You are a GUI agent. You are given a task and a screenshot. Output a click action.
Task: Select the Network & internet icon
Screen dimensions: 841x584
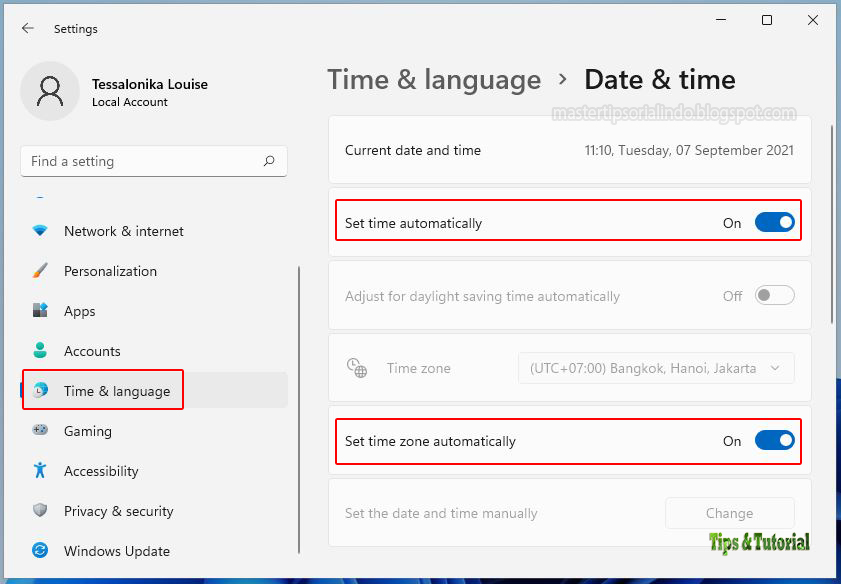pyautogui.click(x=40, y=231)
